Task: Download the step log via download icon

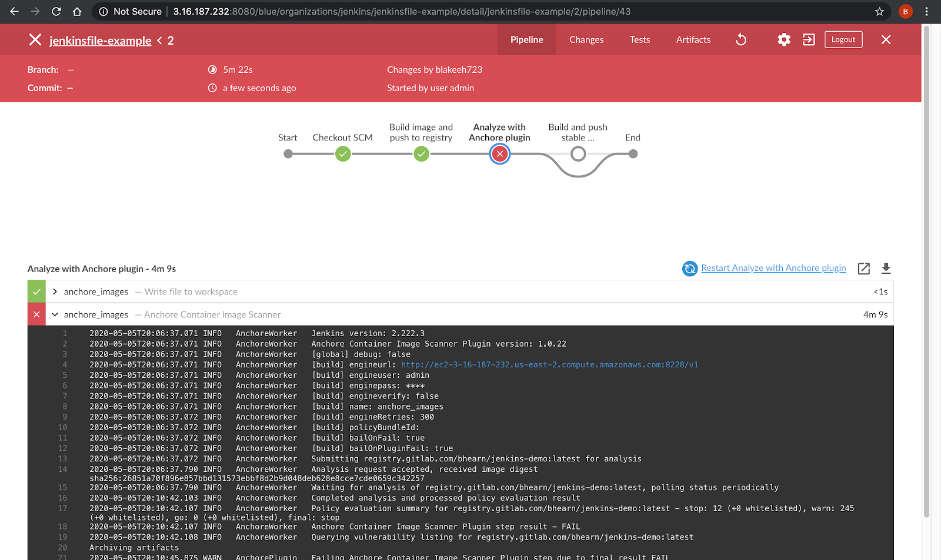Action: tap(886, 269)
